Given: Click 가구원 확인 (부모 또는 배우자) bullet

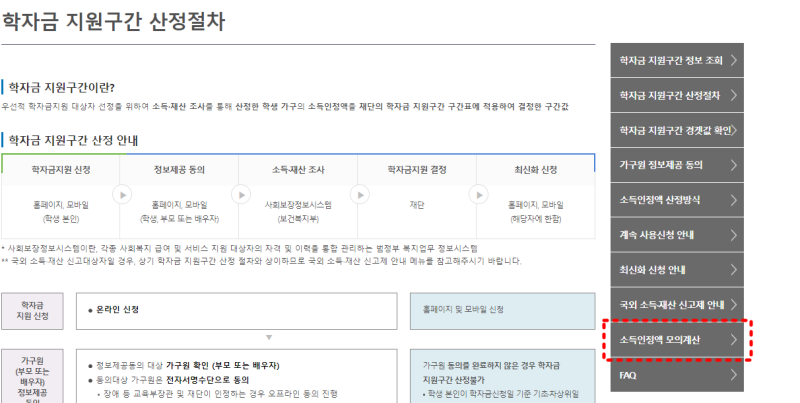Looking at the screenshot, I should (222, 366).
